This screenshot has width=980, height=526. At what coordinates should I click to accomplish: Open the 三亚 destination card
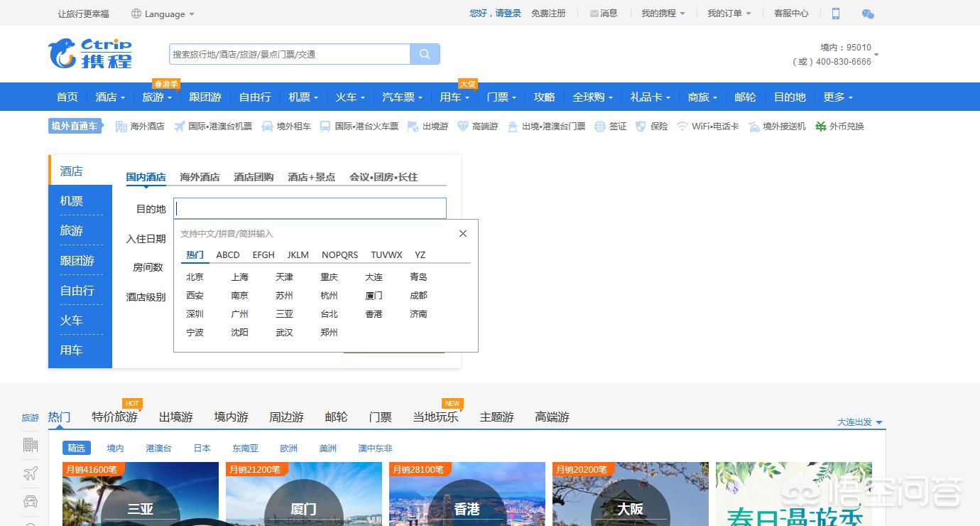pos(141,494)
